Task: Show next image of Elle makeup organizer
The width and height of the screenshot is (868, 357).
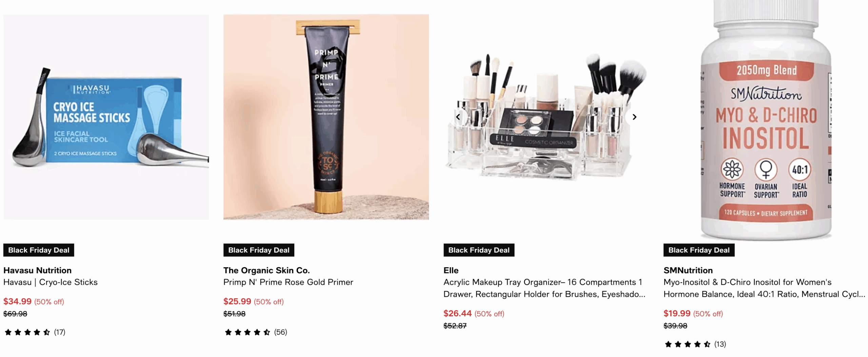Action: pos(634,117)
